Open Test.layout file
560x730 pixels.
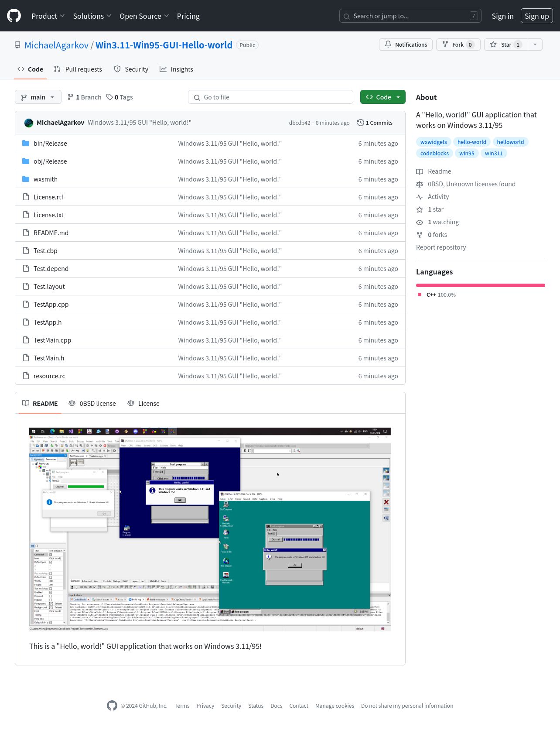[x=49, y=286]
